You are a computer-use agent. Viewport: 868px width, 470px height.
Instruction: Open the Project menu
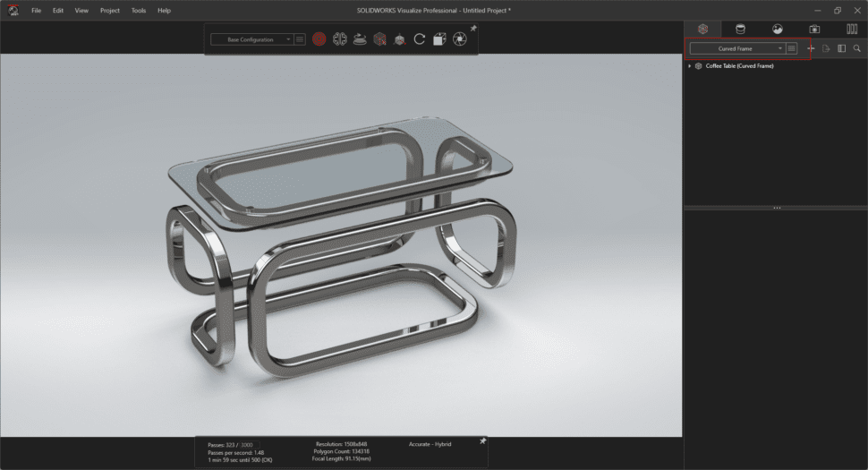(x=109, y=11)
